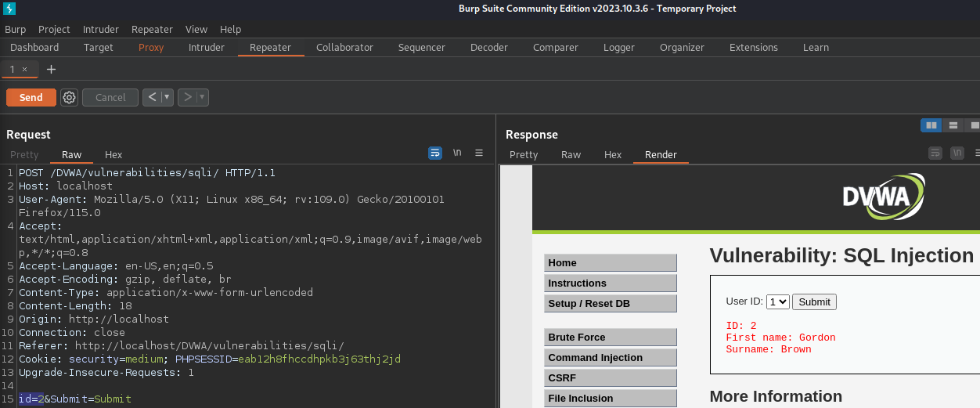Viewport: 980px width, 408px height.
Task: Click CSRF in DVWA sidebar
Action: point(611,377)
